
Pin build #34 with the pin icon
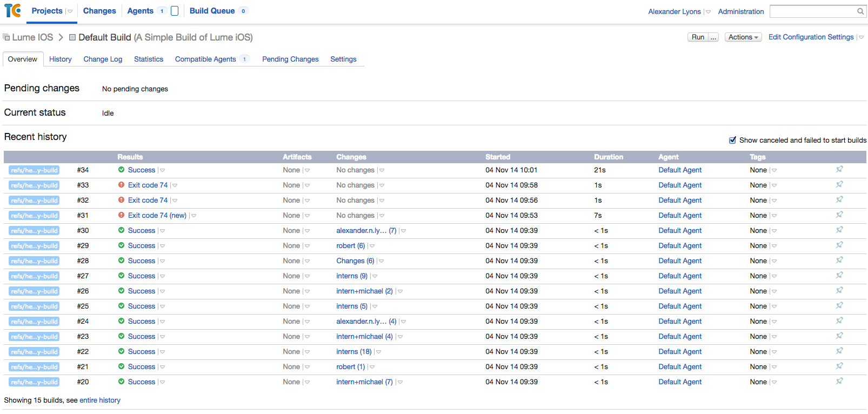pyautogui.click(x=839, y=170)
